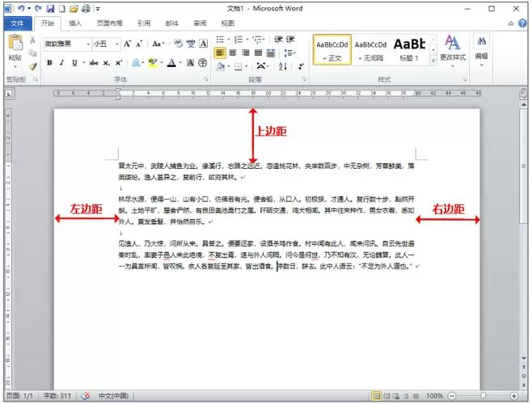Switch to the 视图 (View) tab
Image resolution: width=532 pixels, height=404 pixels.
[228, 23]
